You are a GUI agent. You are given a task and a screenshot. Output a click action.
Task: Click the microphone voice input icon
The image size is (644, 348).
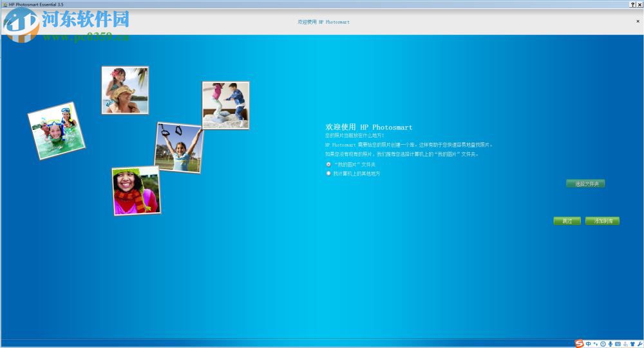[x=611, y=344]
